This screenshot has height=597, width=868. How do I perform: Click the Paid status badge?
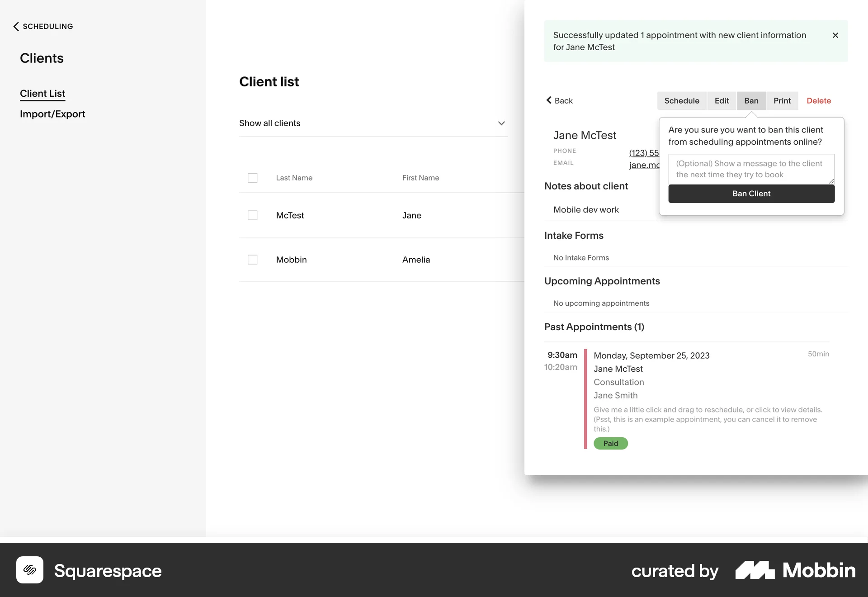(x=610, y=443)
